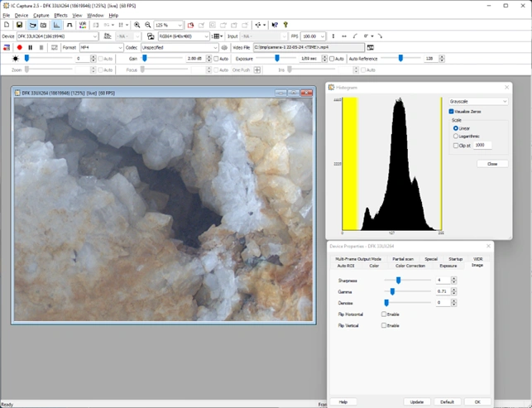
Task: Click the zoom in magnifier icon
Action: pos(137,26)
